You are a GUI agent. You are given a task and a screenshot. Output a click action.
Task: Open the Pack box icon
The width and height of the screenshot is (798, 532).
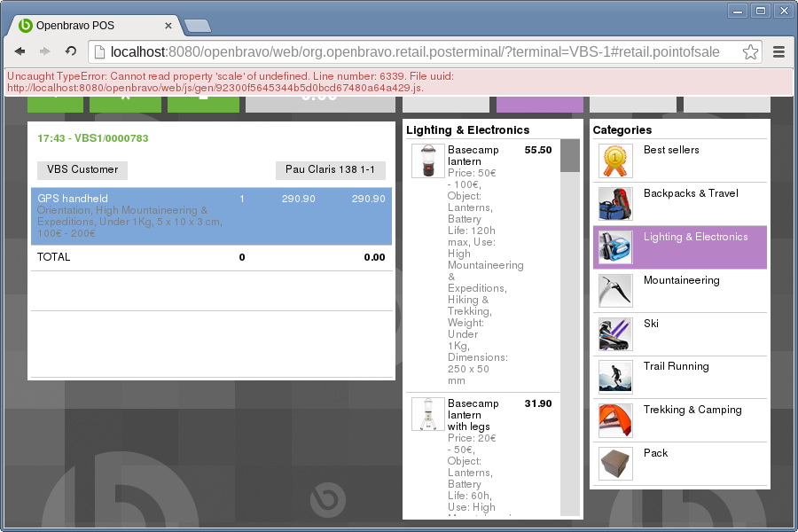click(x=615, y=464)
